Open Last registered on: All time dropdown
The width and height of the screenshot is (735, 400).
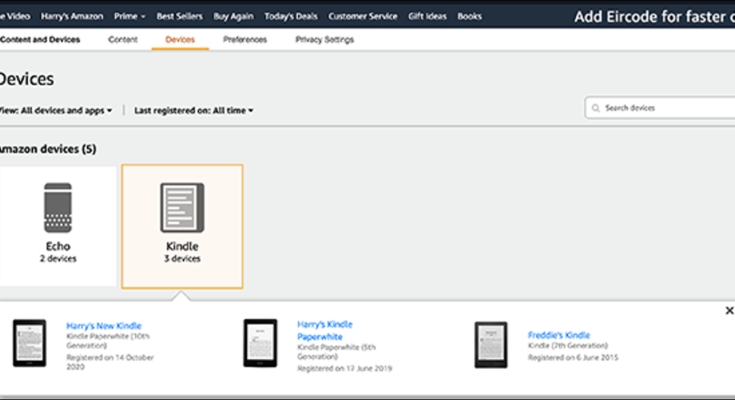[194, 110]
